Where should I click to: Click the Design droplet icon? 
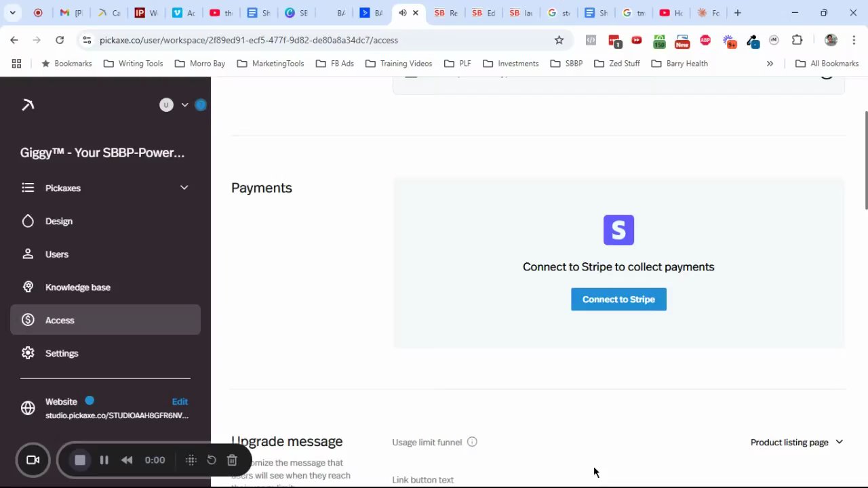[x=28, y=221]
